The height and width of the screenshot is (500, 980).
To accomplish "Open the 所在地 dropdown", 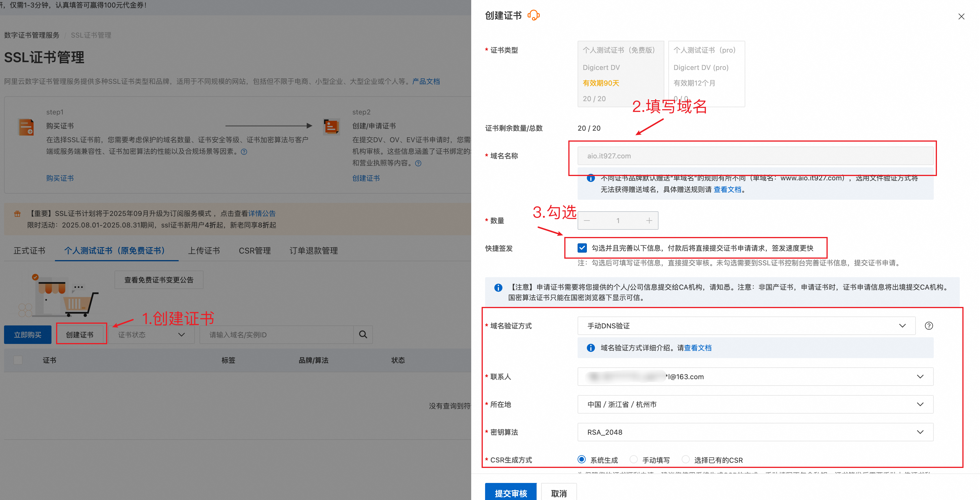I will click(755, 404).
